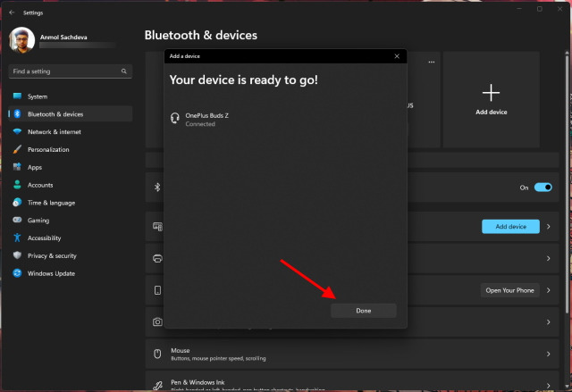Open Accounts settings in sidebar

point(70,185)
